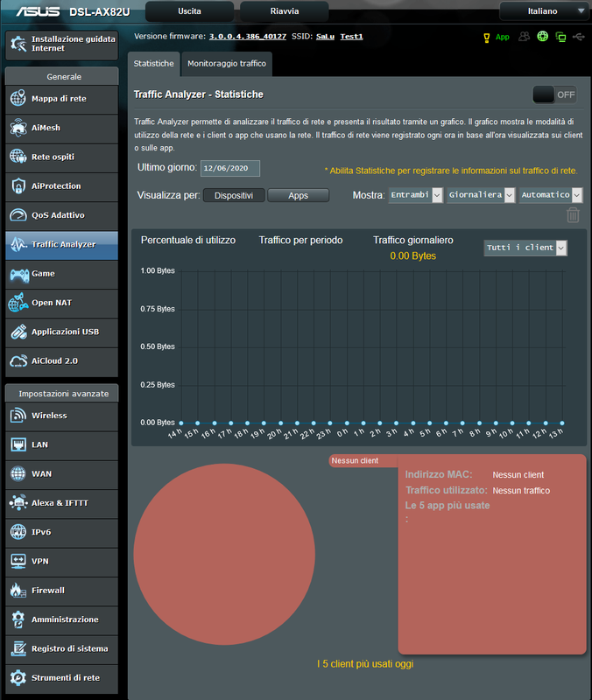592x700 pixels.
Task: Click the Game controller icon
Action: (18, 273)
